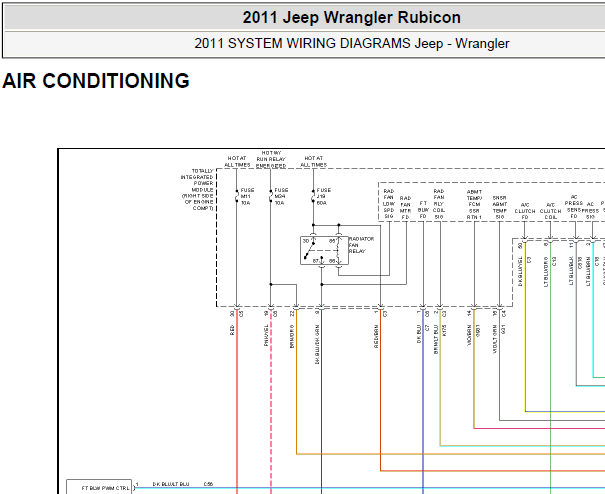Click the 'BRN/ORG' wire color label
The image size is (605, 494).
292,336
